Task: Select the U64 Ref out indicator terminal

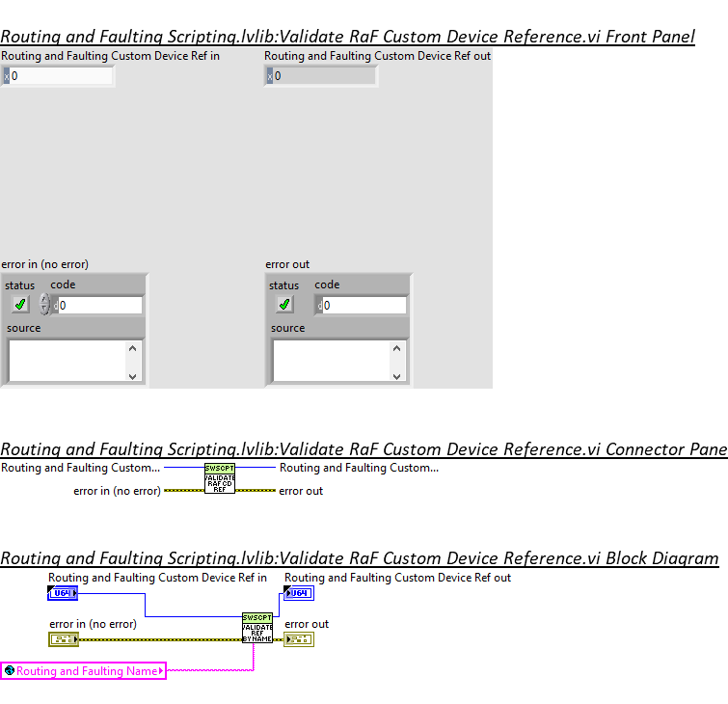Action: tap(299, 593)
